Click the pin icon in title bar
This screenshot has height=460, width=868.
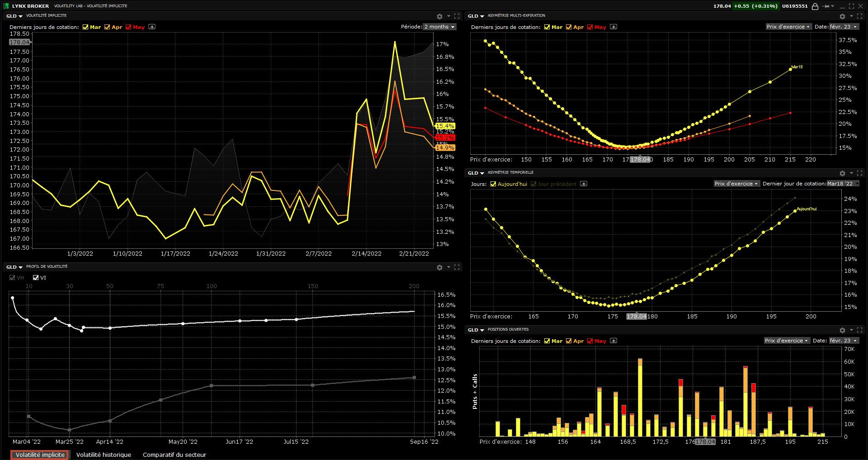tap(826, 6)
